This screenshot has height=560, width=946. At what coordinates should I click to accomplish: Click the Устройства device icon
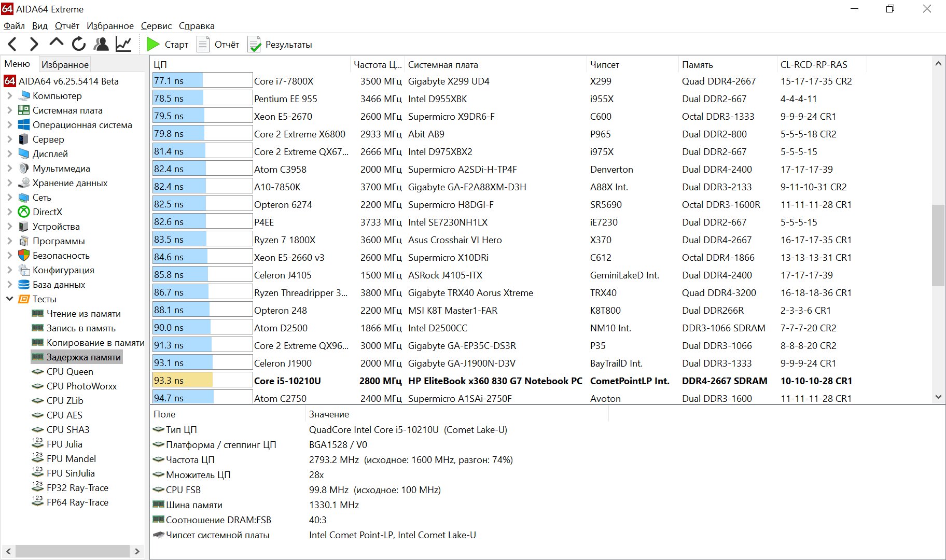[24, 227]
